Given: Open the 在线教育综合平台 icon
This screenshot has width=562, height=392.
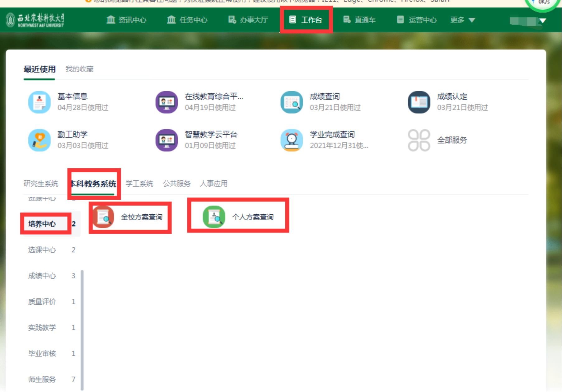Looking at the screenshot, I should pyautogui.click(x=166, y=102).
